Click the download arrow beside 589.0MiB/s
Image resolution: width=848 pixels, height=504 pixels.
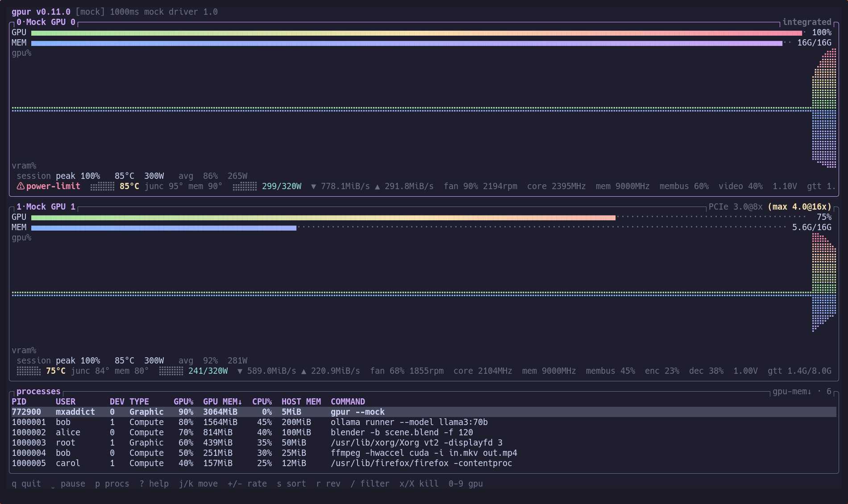(x=240, y=371)
